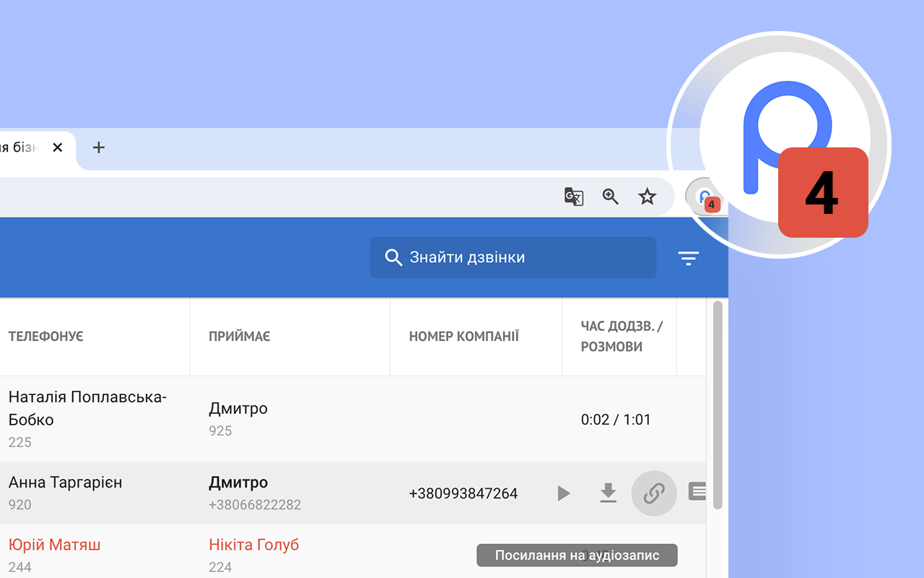Screen dimensions: 924x578
Task: Play the recording for Анна Таргарієн call
Action: [564, 493]
